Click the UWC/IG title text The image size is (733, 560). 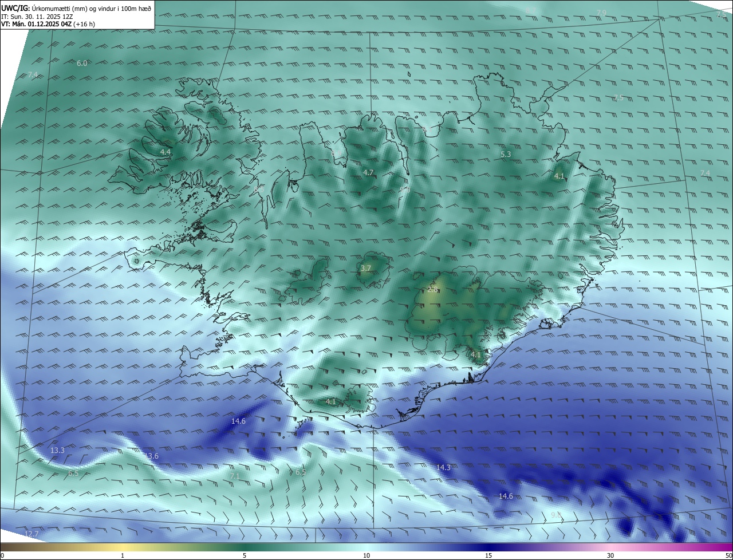[76, 9]
